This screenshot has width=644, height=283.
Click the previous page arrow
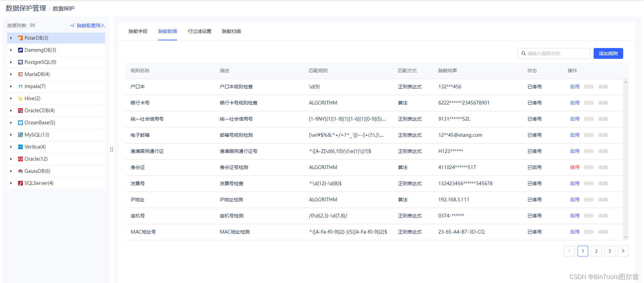pyautogui.click(x=569, y=251)
